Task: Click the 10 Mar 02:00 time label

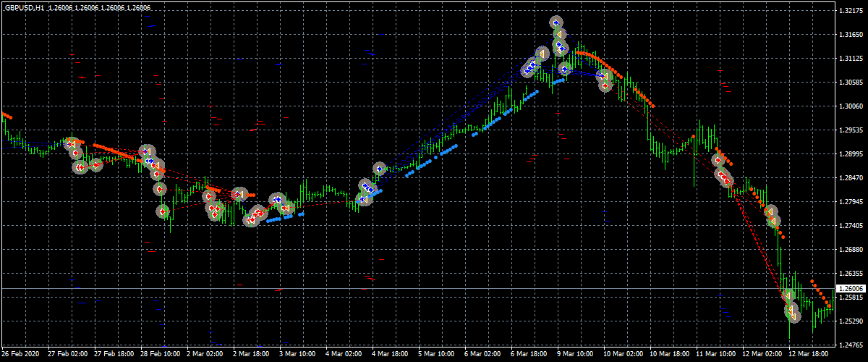Action: [x=624, y=355]
